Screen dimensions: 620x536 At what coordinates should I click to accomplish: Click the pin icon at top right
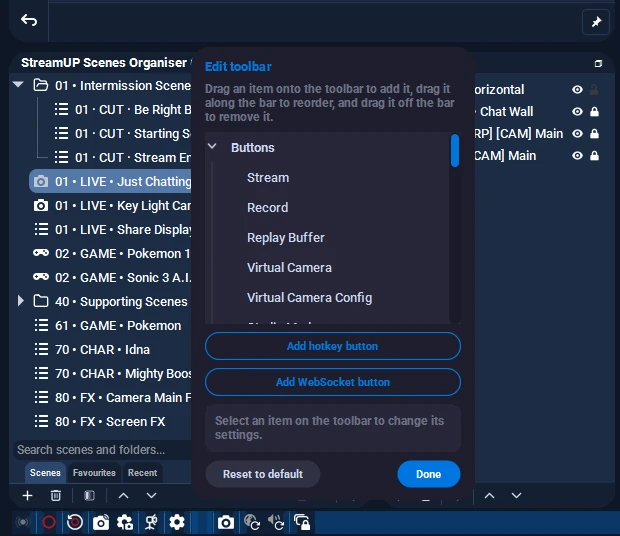pyautogui.click(x=596, y=22)
